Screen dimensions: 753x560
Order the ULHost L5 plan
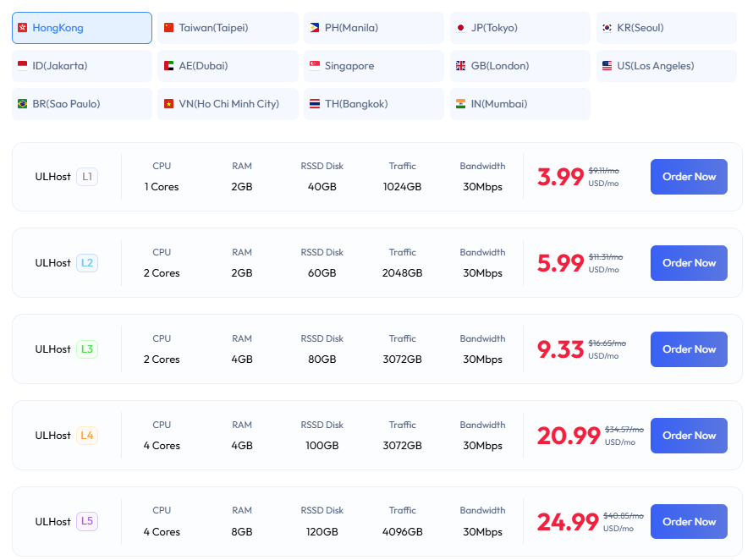tap(689, 522)
